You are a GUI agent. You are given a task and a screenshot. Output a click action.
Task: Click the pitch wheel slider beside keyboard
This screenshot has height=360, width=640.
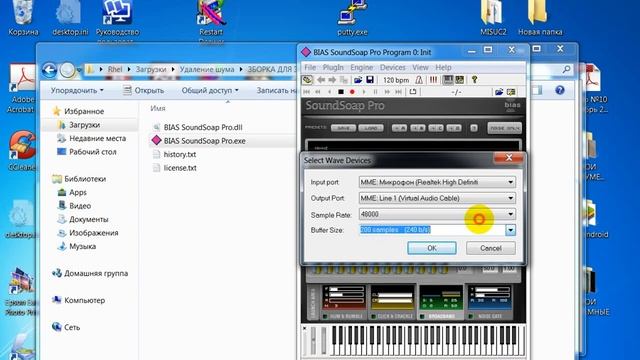313,340
